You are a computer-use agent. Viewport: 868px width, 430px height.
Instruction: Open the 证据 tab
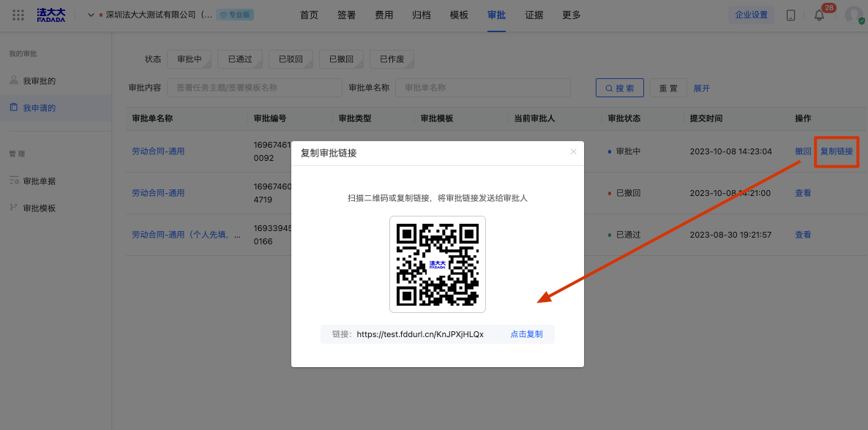(534, 15)
